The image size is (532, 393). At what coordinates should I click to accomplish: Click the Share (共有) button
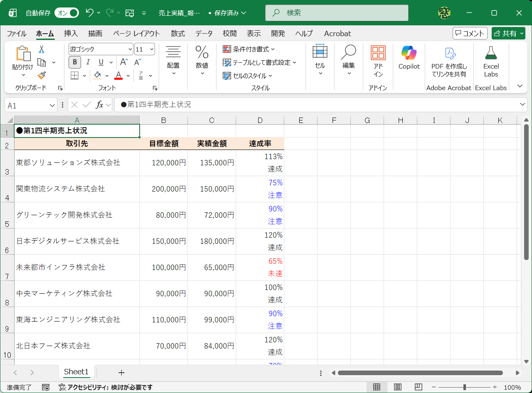coord(508,33)
